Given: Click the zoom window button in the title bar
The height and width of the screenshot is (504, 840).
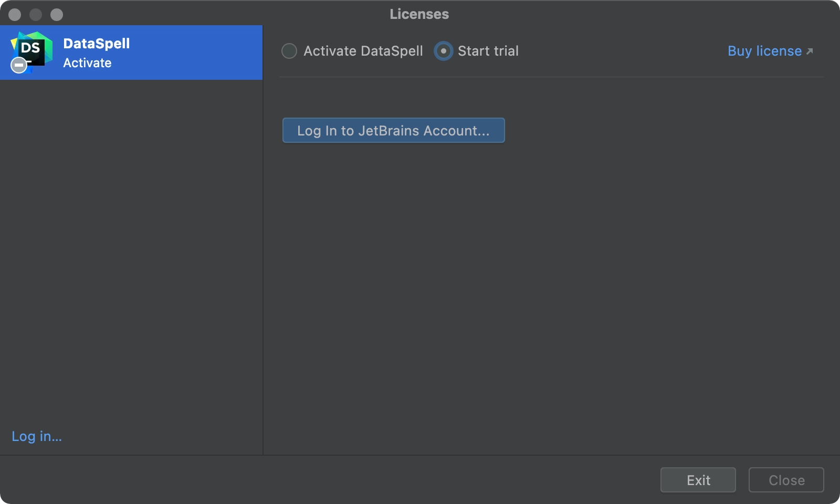Looking at the screenshot, I should (x=57, y=15).
